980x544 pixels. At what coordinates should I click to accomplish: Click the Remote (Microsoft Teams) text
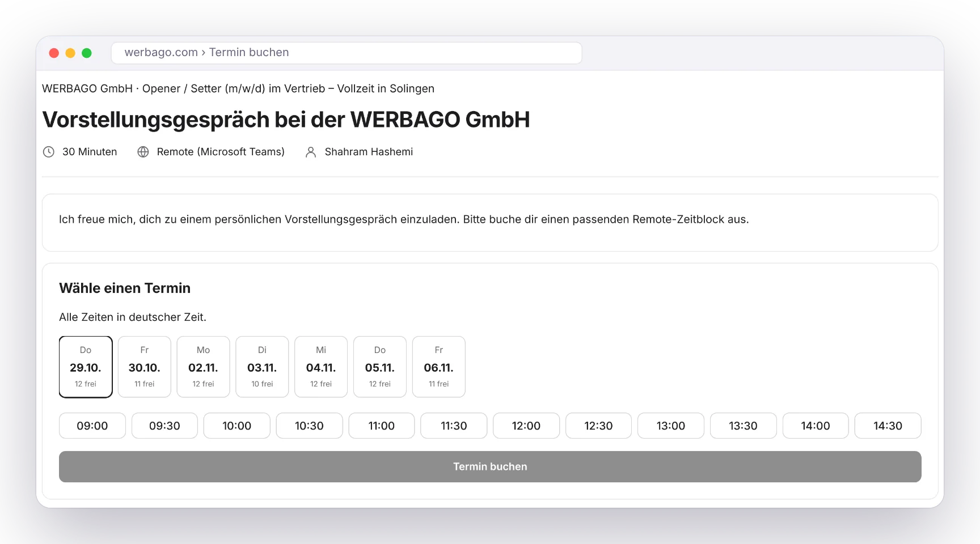click(x=221, y=152)
